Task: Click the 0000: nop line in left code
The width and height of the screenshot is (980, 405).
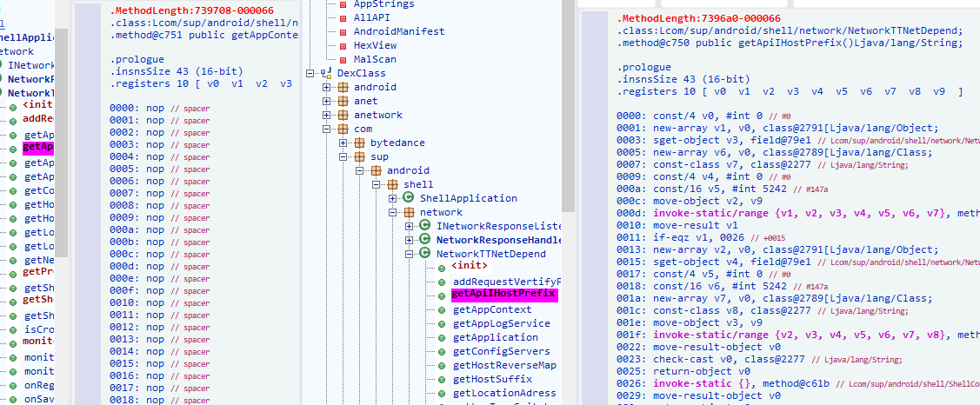Action: tap(159, 108)
